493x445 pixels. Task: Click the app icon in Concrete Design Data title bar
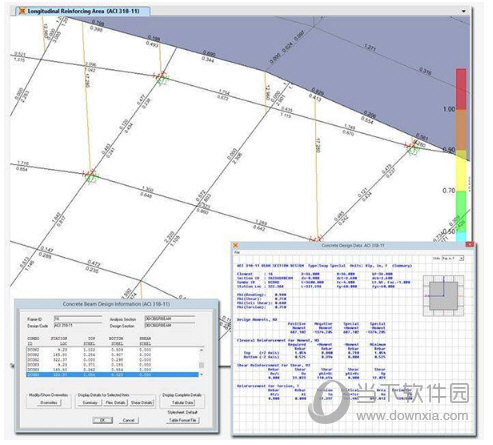236,245
